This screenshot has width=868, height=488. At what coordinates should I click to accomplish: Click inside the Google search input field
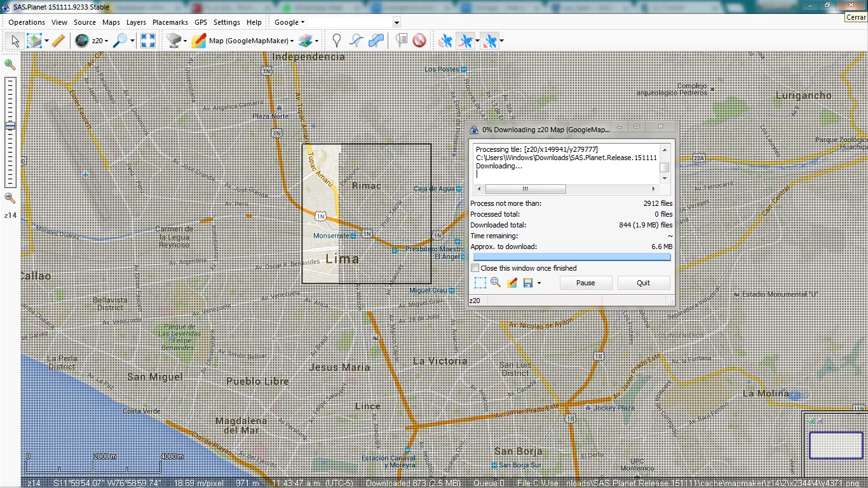coord(350,22)
